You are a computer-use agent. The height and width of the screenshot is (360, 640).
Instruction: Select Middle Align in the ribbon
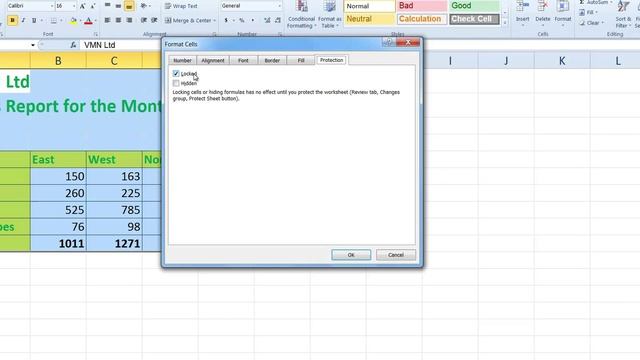[118, 6]
